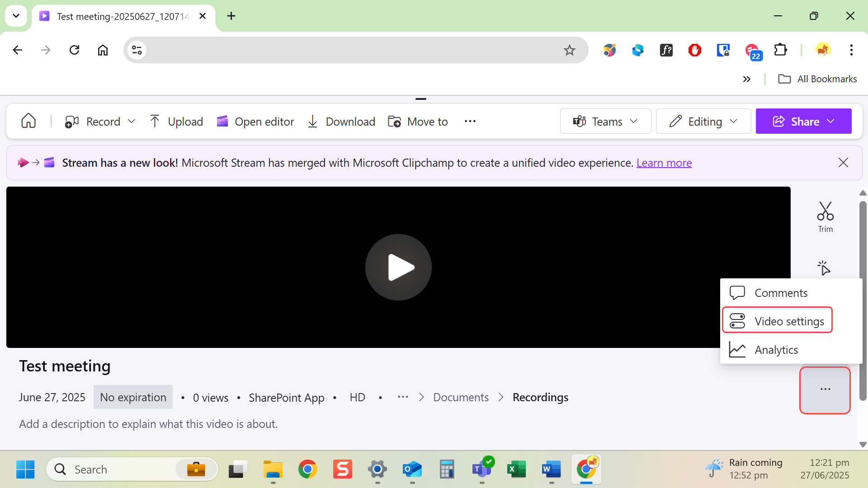Select the Trim tool
This screenshot has width=868, height=488.
pyautogui.click(x=825, y=217)
